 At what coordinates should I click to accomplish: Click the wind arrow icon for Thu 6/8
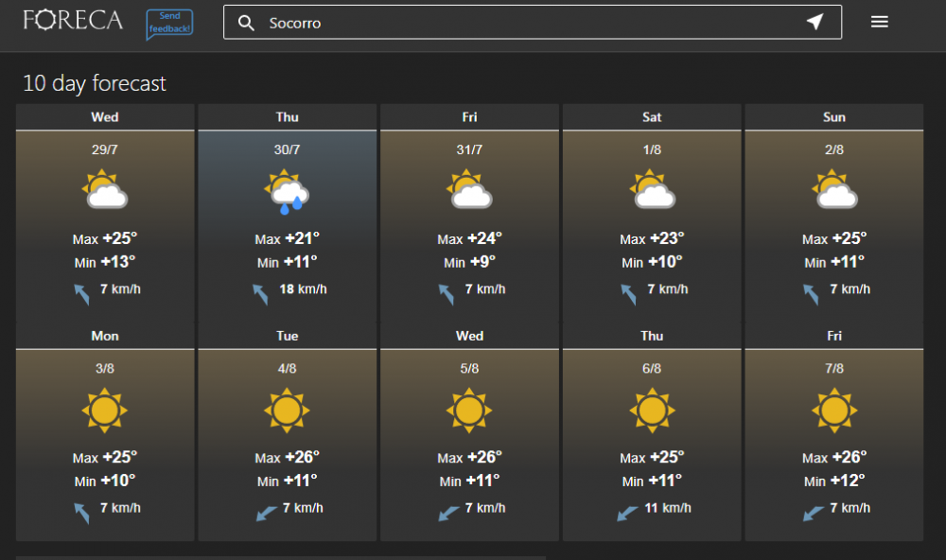click(627, 513)
